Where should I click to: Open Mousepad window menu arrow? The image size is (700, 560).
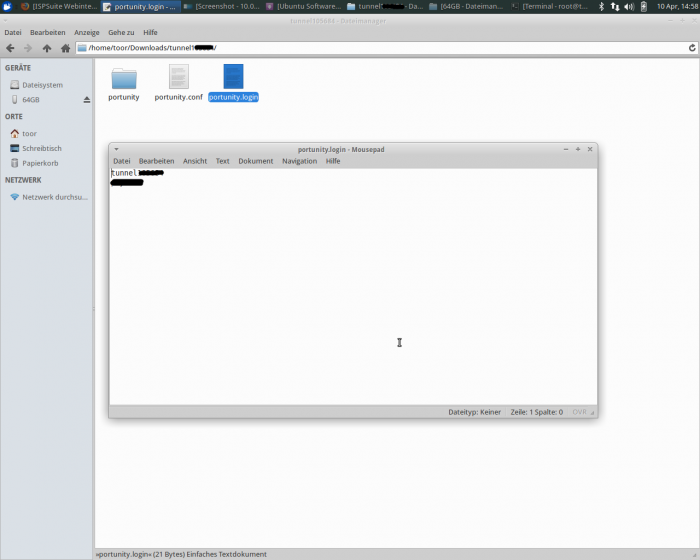click(x=116, y=149)
